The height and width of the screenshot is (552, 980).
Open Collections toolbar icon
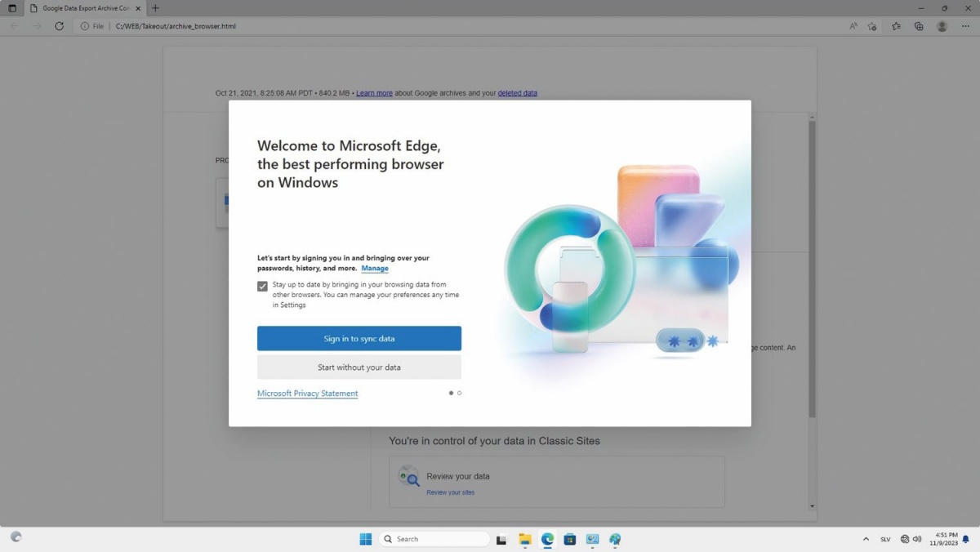(x=919, y=26)
